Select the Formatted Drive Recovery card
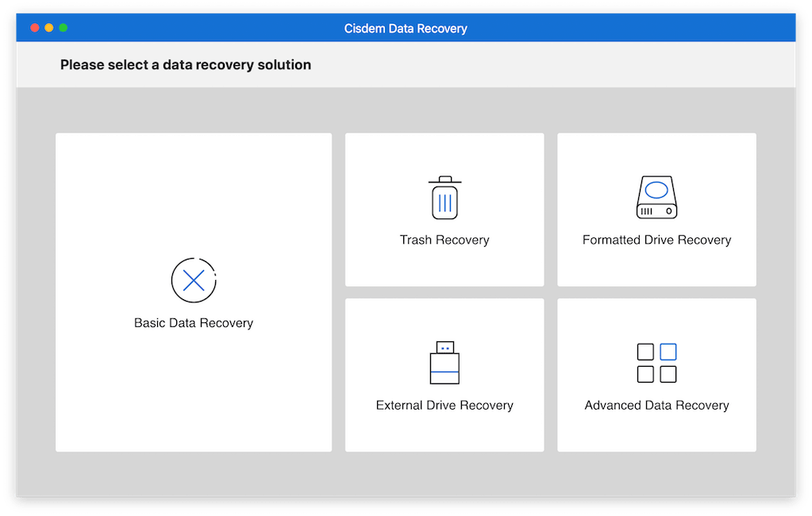The image size is (812, 516). point(656,209)
